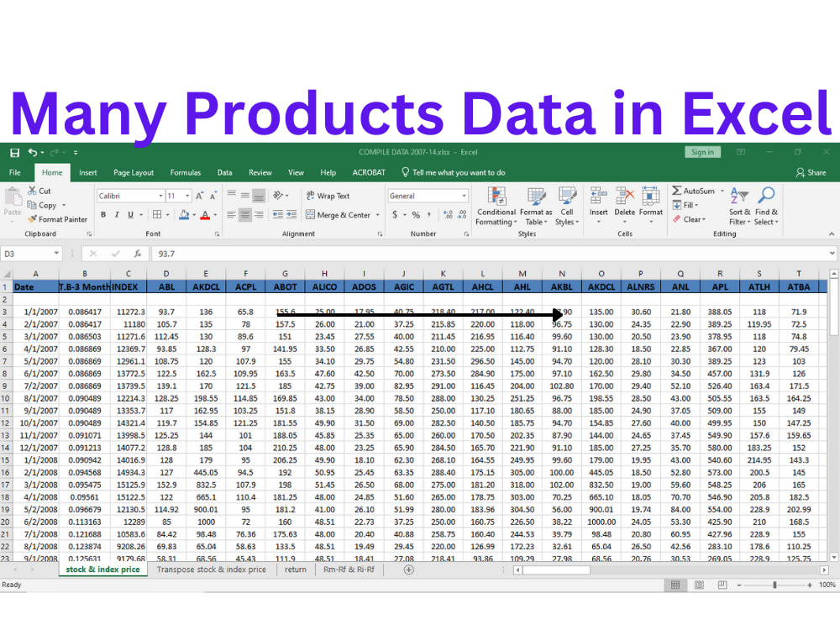Save the workbook with the floppy icon
840x630 pixels.
click(14, 153)
